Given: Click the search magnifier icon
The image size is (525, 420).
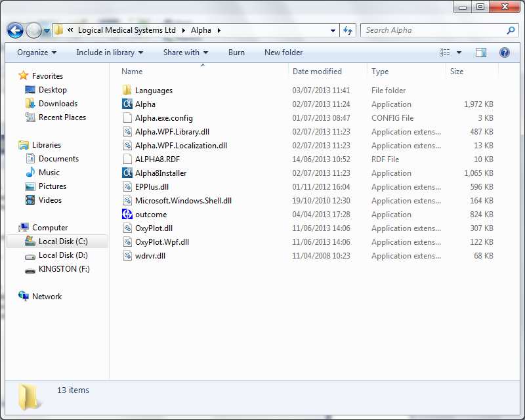Looking at the screenshot, I should tap(511, 30).
